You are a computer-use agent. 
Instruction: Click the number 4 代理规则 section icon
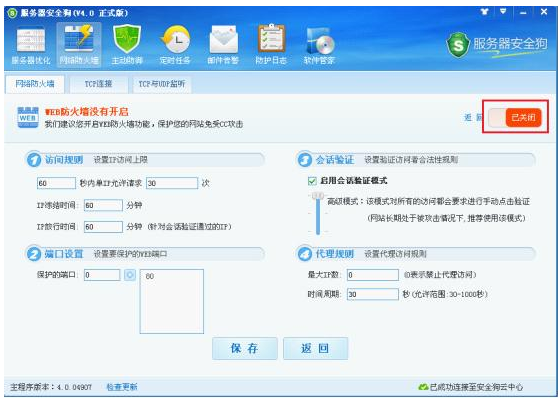click(x=305, y=254)
